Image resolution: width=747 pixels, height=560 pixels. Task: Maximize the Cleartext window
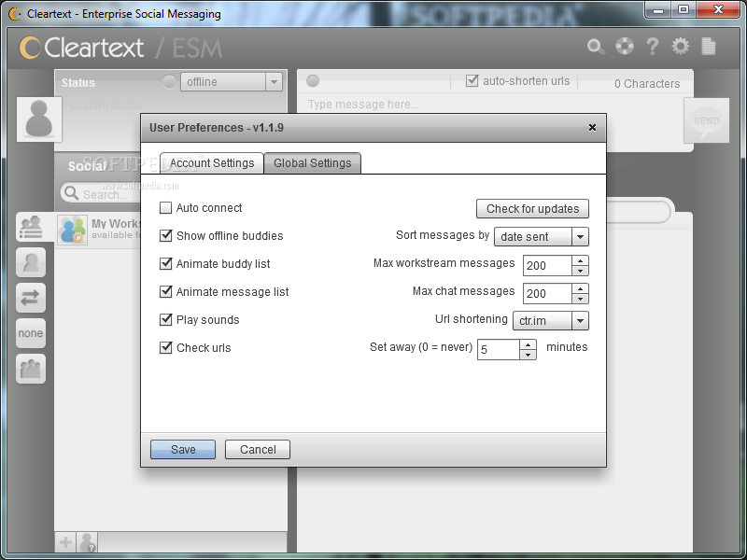click(x=684, y=9)
